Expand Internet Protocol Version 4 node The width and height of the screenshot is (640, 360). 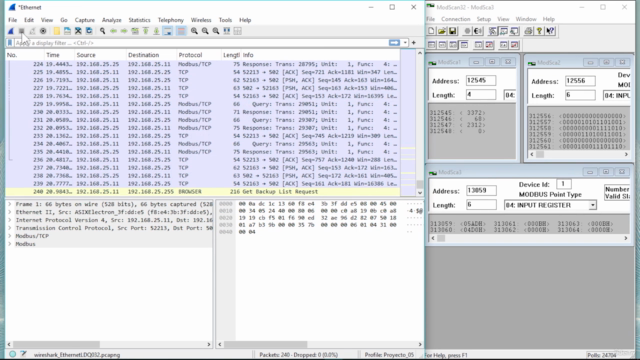coord(9,220)
